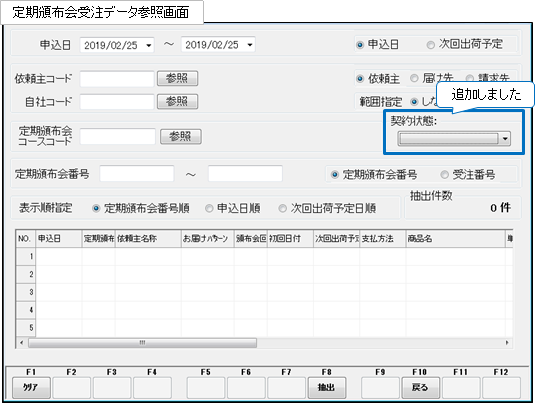Choose 申込日順 display order
Image resolution: width=535 pixels, height=403 pixels.
[x=209, y=208]
